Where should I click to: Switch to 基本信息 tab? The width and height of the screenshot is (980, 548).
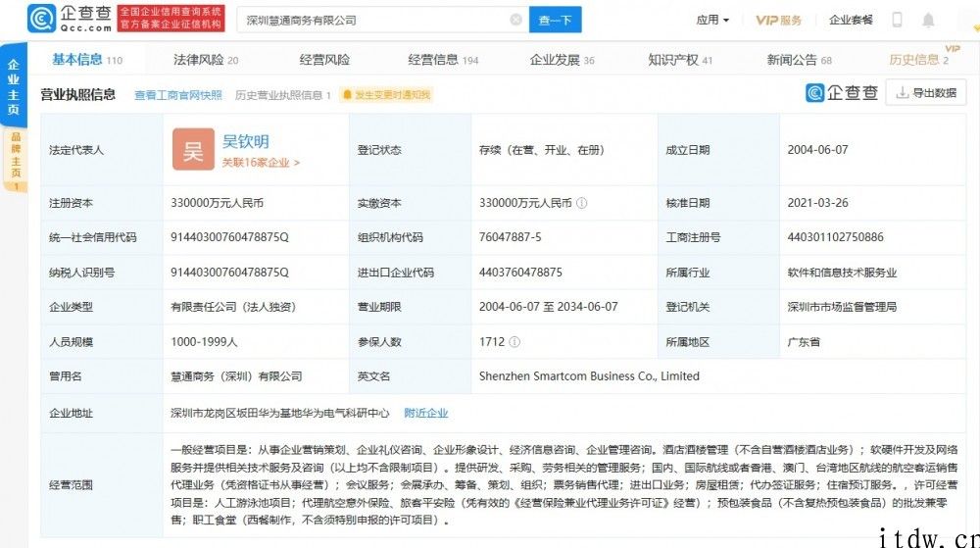click(87, 60)
